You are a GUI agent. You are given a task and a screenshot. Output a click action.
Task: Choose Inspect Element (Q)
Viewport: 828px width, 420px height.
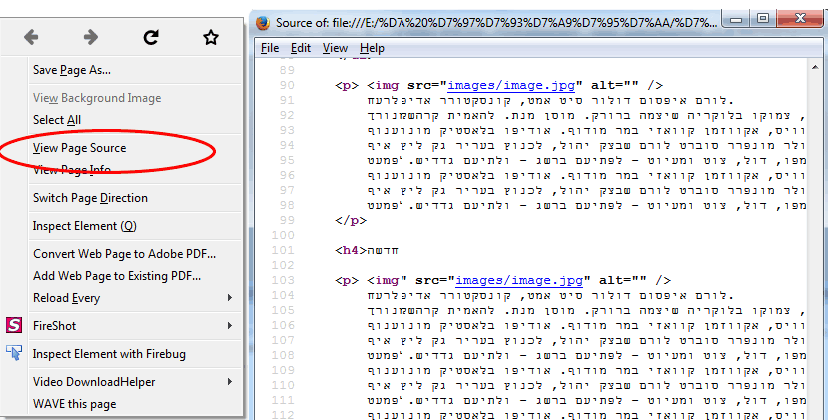[x=84, y=226]
